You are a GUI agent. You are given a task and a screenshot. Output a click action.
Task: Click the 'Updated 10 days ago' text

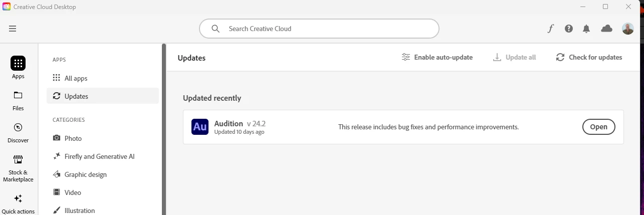click(239, 132)
